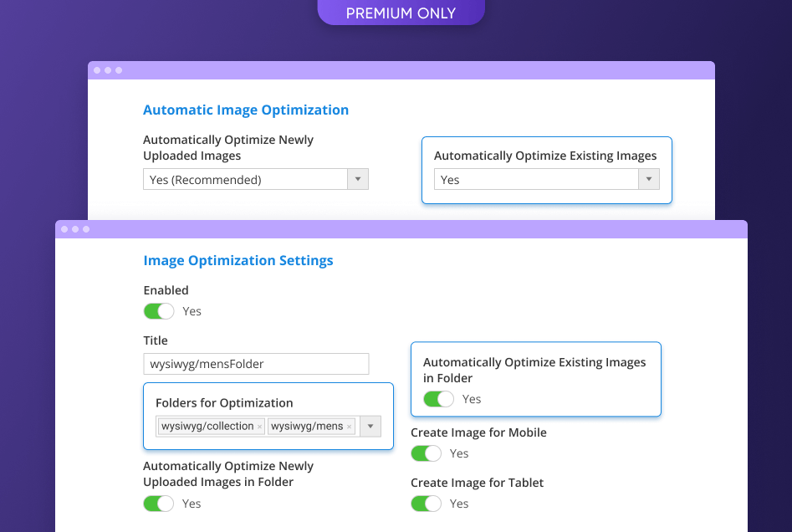Expand the Automatically Optimize Existing Images dropdown arrow
This screenshot has height=532, width=792.
coord(649,179)
